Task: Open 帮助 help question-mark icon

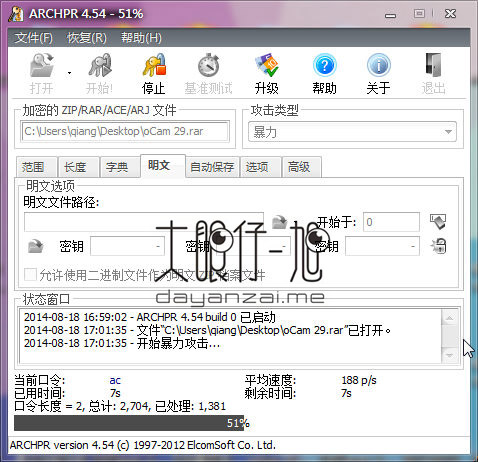Action: (x=324, y=65)
